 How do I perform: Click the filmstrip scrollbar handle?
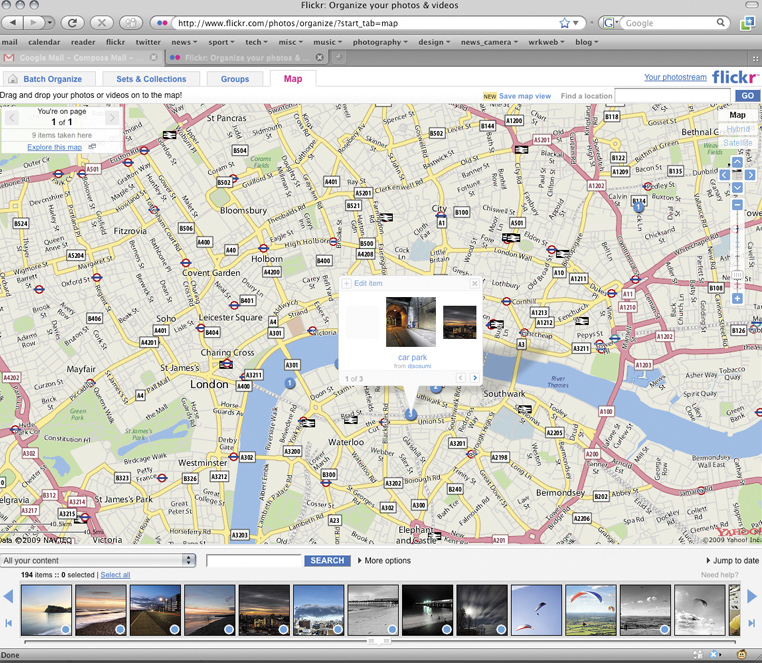coord(378,642)
